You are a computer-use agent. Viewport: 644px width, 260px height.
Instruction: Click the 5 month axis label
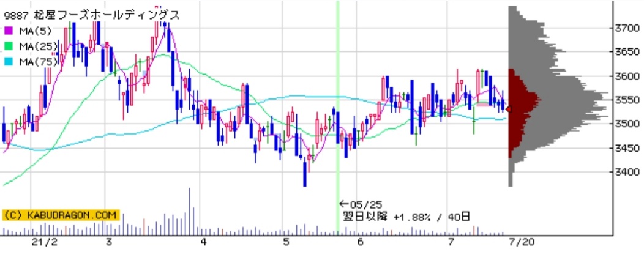point(286,242)
